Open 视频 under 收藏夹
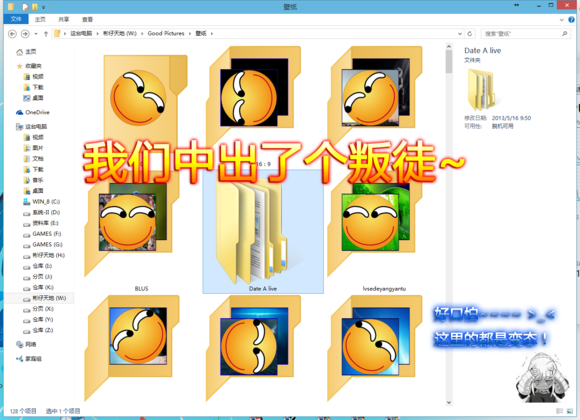Image resolution: width=580 pixels, height=420 pixels. pyautogui.click(x=34, y=77)
